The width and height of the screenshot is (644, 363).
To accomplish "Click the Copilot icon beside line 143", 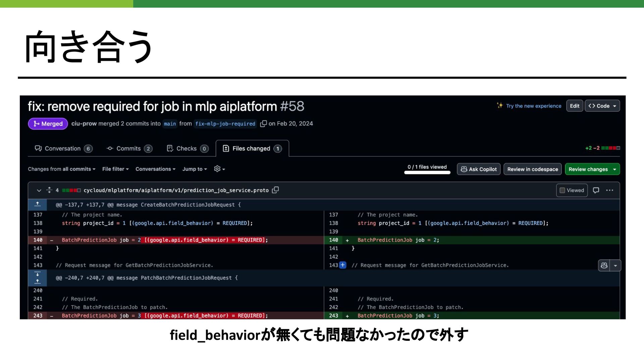I will click(604, 265).
